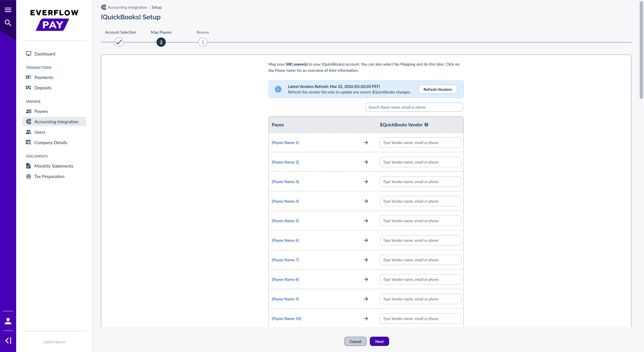Click the breadcrumb Accounting Integration icon
Image resolution: width=644 pixels, height=352 pixels.
[104, 7]
